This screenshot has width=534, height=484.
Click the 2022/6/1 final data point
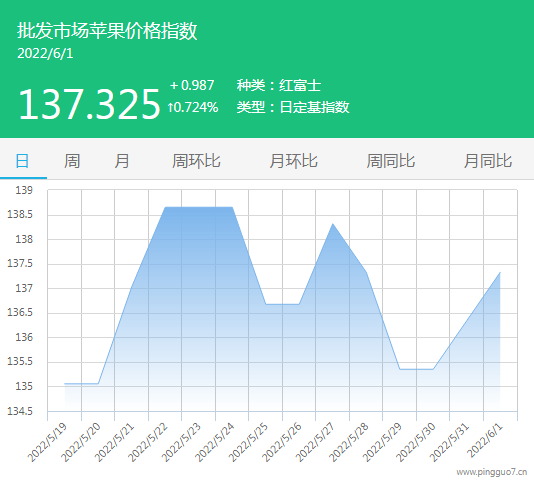(x=500, y=272)
